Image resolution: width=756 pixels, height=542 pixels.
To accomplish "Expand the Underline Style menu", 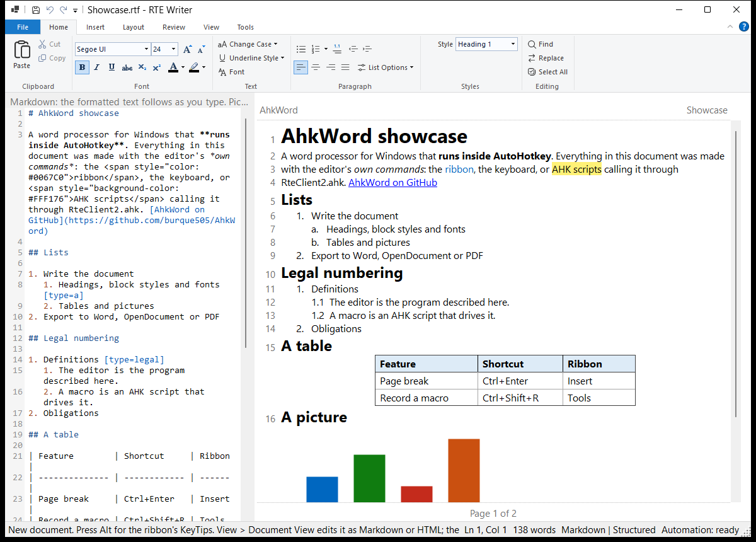I will [x=251, y=58].
